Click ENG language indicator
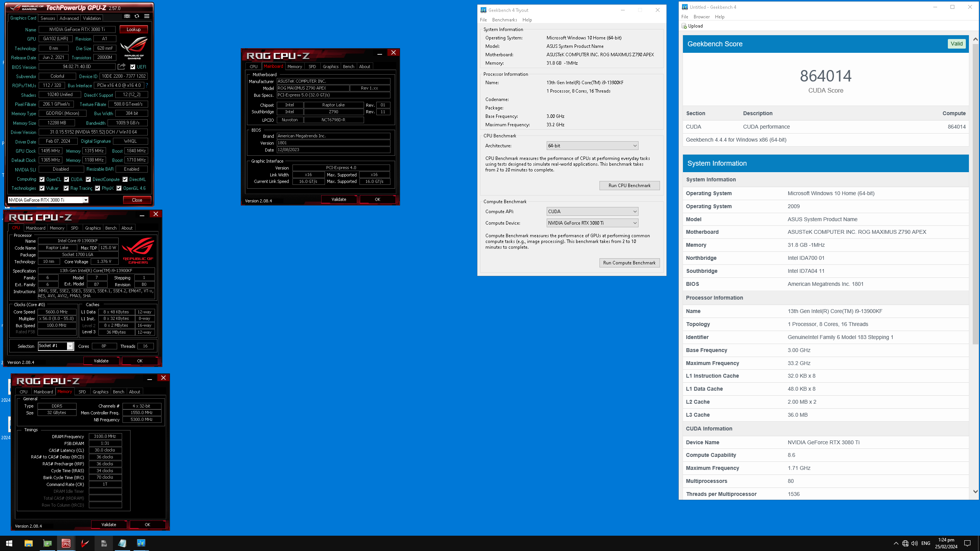Viewport: 980px width, 551px height. [x=926, y=543]
